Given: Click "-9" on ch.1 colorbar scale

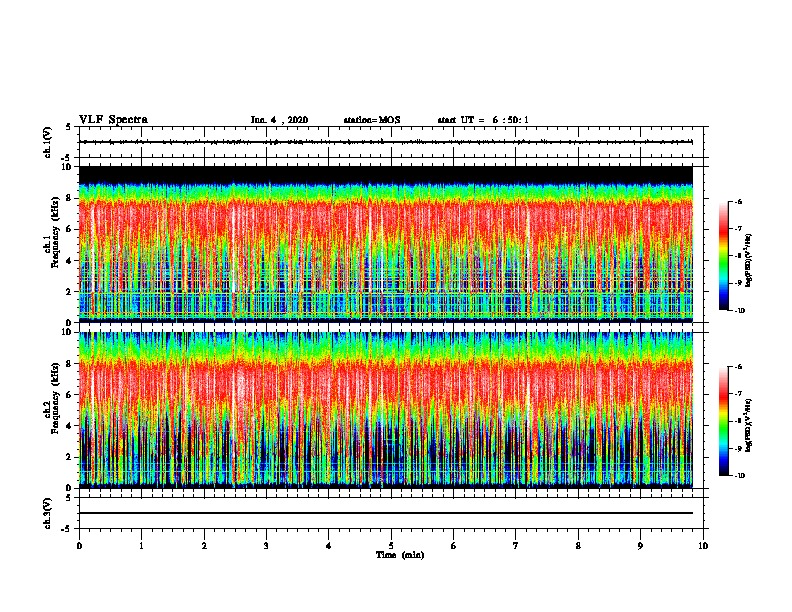Looking at the screenshot, I should pyautogui.click(x=738, y=283).
